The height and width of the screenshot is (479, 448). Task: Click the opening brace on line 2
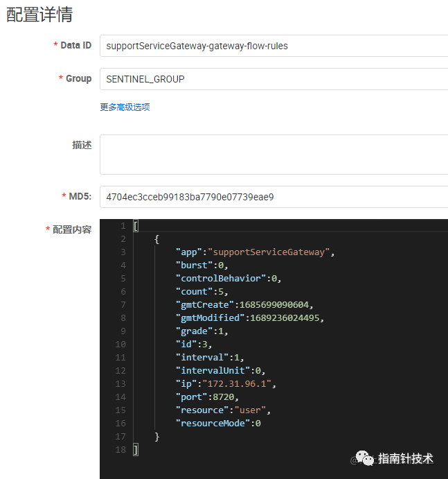coord(157,239)
